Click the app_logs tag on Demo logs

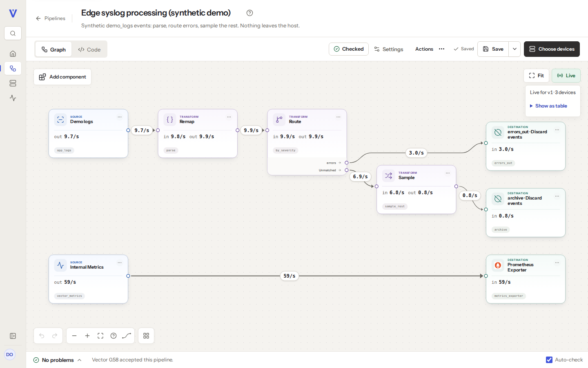click(64, 150)
